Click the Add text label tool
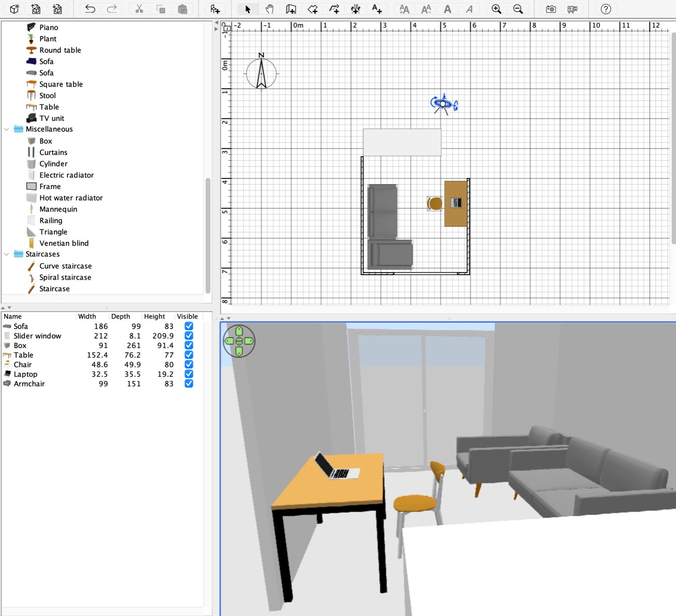Screen dimensions: 676x616 click(377, 9)
